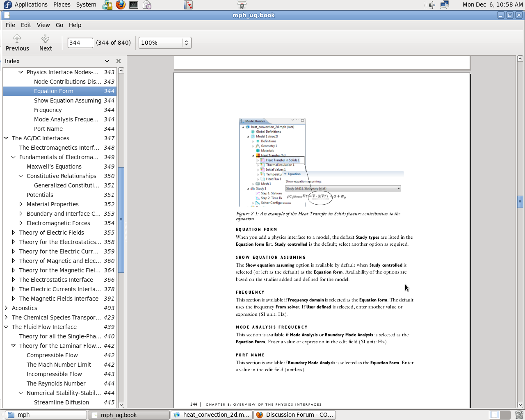Select Show Equation Assuming index entry
The image size is (525, 420).
pyautogui.click(x=67, y=100)
